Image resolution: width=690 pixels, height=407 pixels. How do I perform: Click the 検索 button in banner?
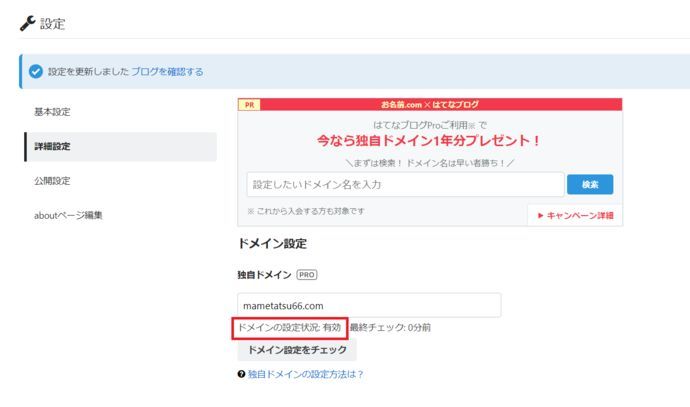[x=590, y=184]
